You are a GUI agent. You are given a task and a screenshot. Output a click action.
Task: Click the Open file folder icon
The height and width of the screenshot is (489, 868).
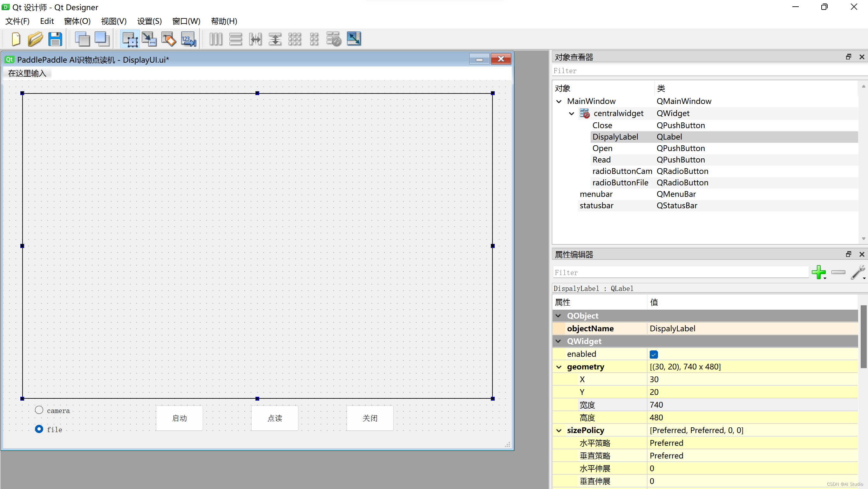(x=35, y=39)
